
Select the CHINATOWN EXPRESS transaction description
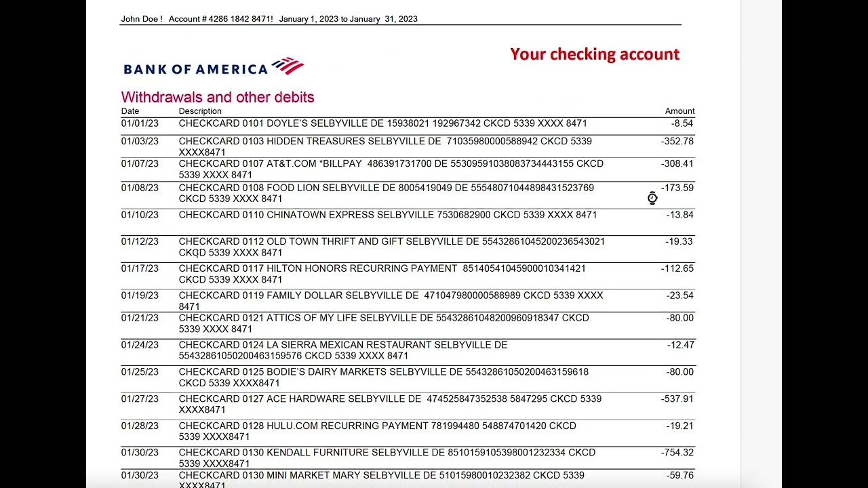click(388, 215)
